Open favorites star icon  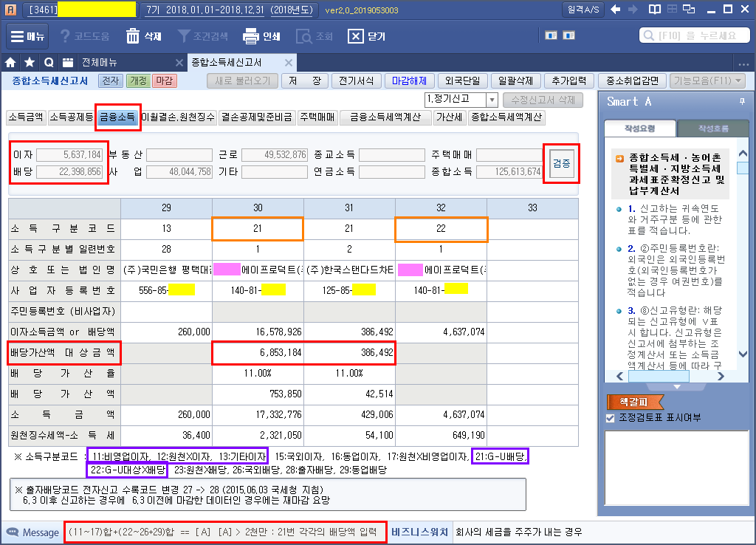tap(30, 63)
